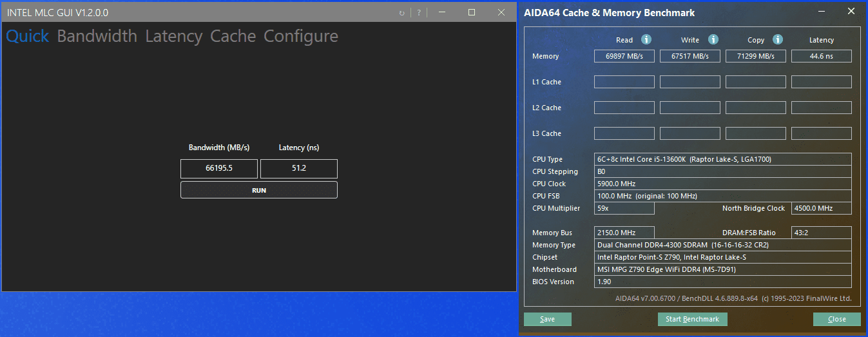Click North Bridge Clock value 4500.0 MHz
The image size is (868, 337).
pyautogui.click(x=822, y=208)
